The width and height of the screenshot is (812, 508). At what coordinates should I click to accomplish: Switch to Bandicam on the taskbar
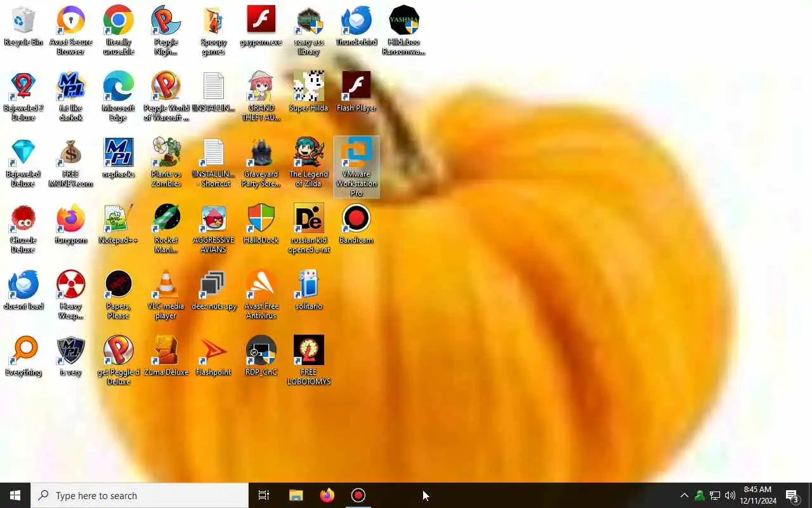click(x=358, y=495)
